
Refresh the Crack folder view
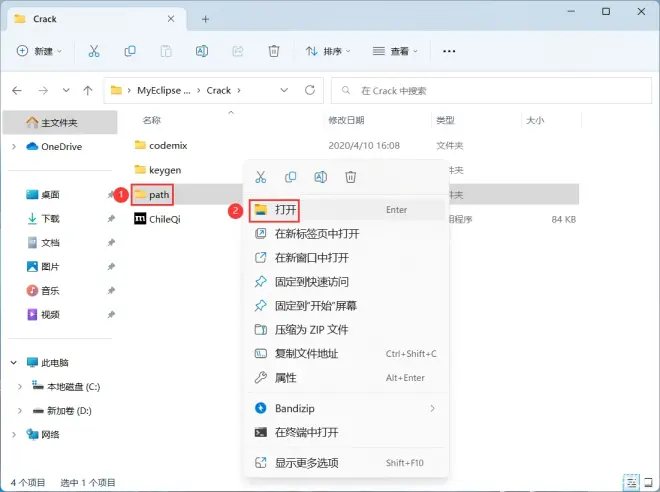pos(310,90)
